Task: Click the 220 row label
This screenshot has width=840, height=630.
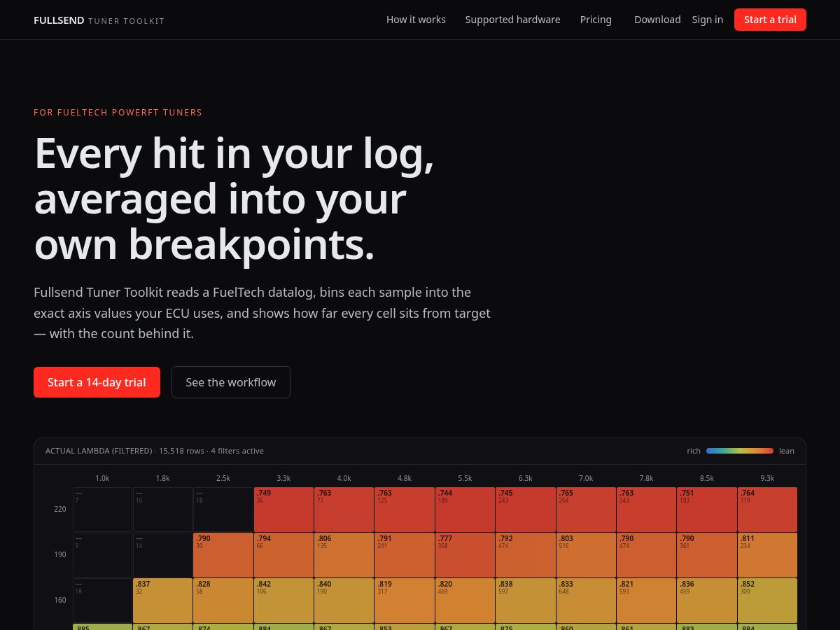Action: 60,509
